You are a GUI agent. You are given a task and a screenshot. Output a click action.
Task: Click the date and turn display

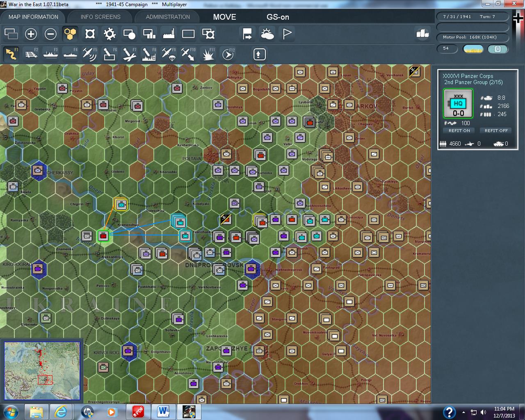click(x=472, y=17)
